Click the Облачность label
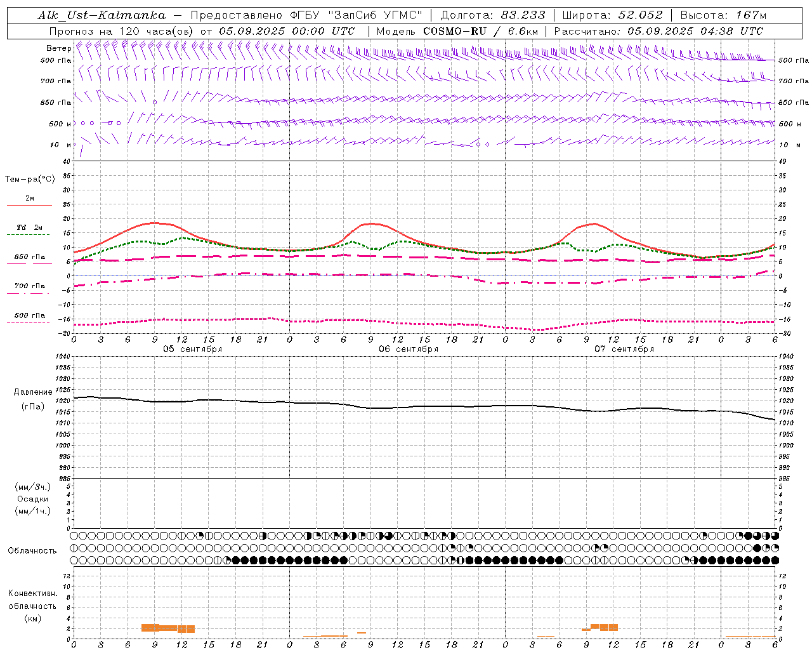This screenshot has height=650, width=812. pos(32,551)
